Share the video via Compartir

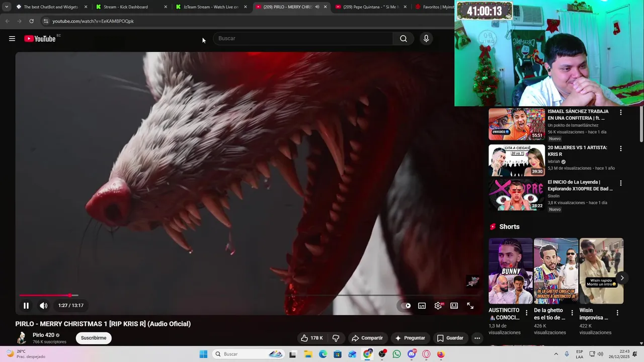click(367, 338)
